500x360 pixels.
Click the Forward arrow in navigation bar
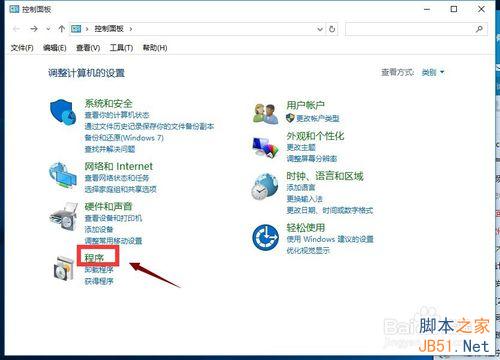pyautogui.click(x=34, y=29)
